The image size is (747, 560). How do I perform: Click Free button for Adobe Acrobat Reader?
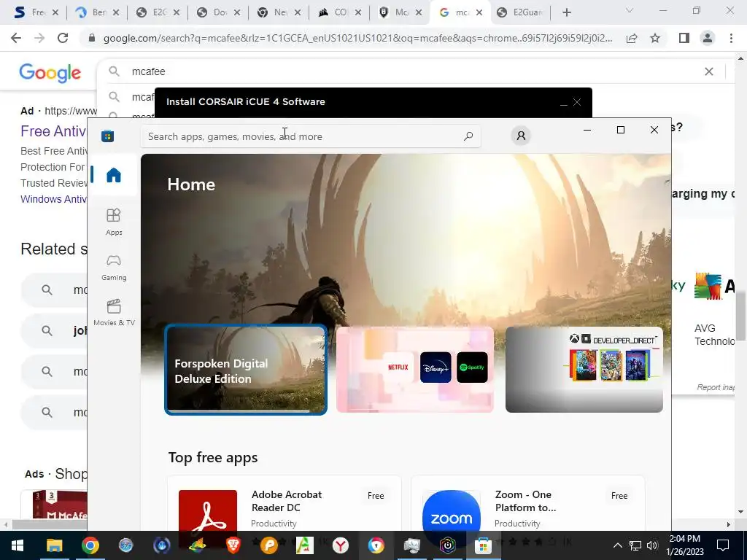tap(376, 496)
